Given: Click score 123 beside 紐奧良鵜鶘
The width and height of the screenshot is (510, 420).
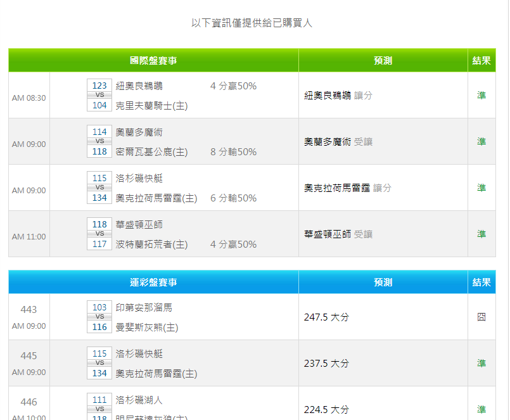Looking at the screenshot, I should [x=99, y=86].
